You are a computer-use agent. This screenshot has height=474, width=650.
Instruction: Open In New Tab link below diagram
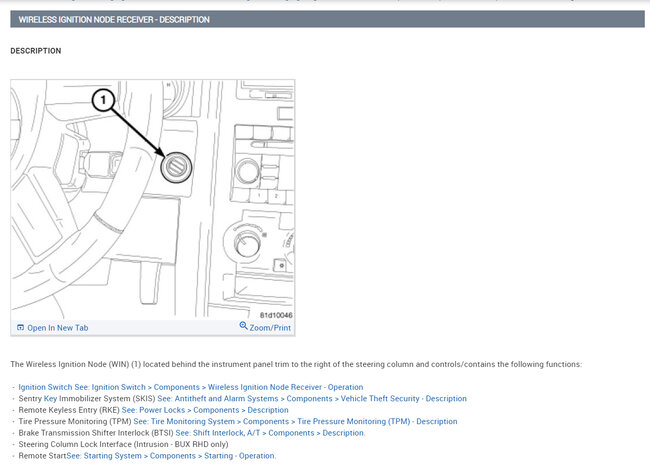58,328
